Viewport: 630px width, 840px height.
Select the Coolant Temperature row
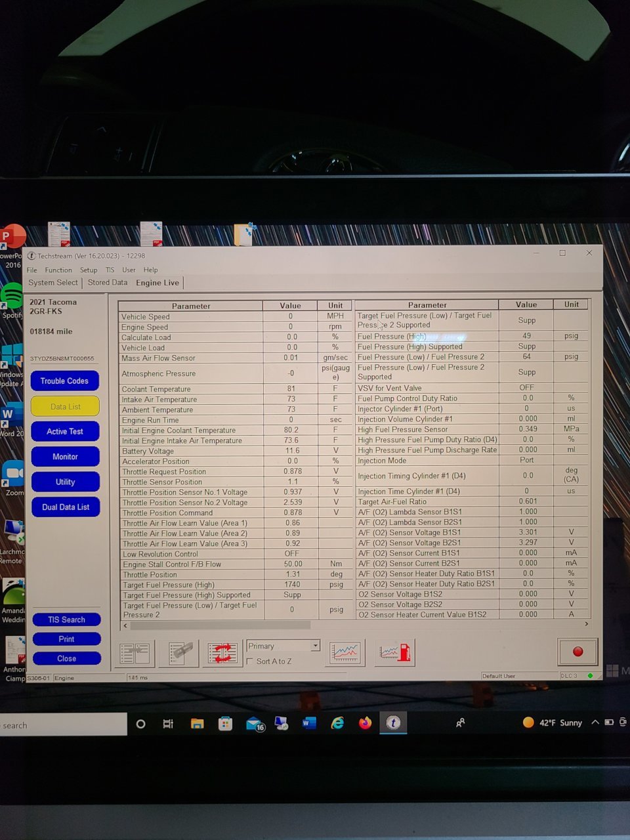[236, 388]
